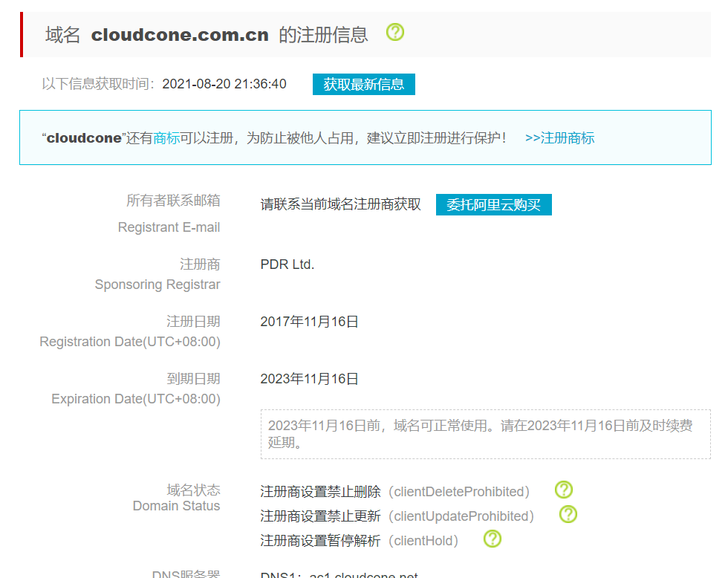Open the >>注册商标 link
The width and height of the screenshot is (728, 578).
click(x=559, y=138)
